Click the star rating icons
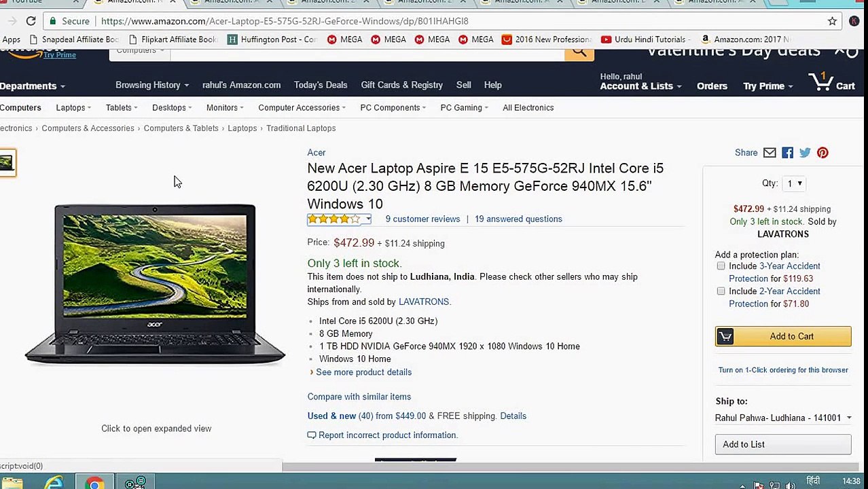Viewport: 868px width, 489px height. click(x=334, y=219)
